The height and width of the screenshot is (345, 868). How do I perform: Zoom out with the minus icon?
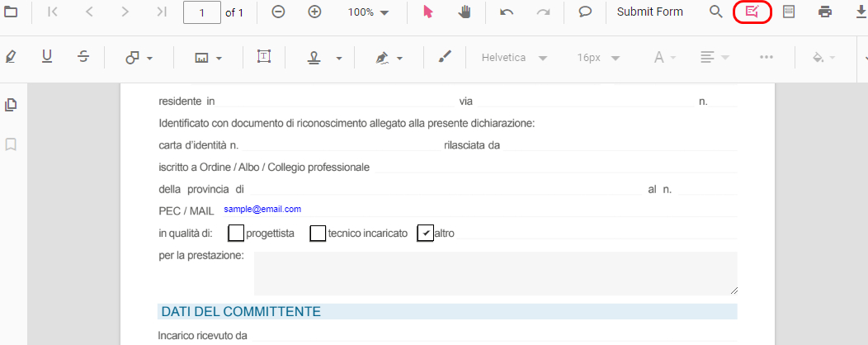278,12
